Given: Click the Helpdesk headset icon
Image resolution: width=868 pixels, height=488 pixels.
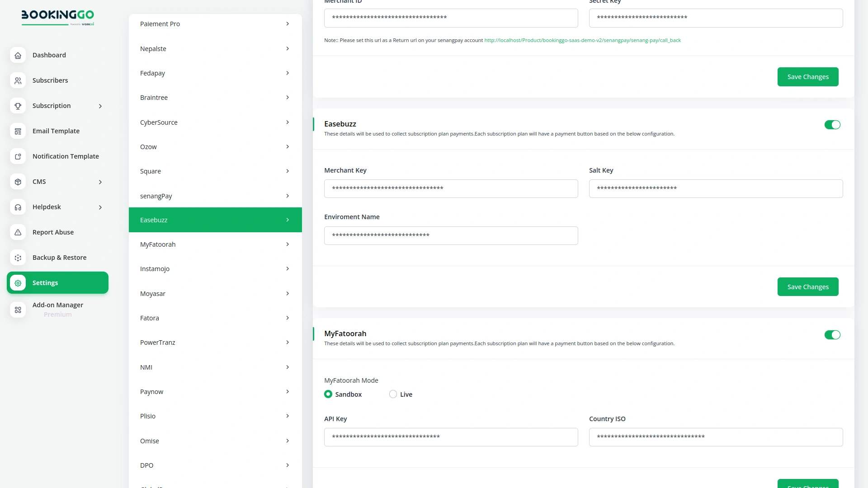Looking at the screenshot, I should [x=18, y=207].
